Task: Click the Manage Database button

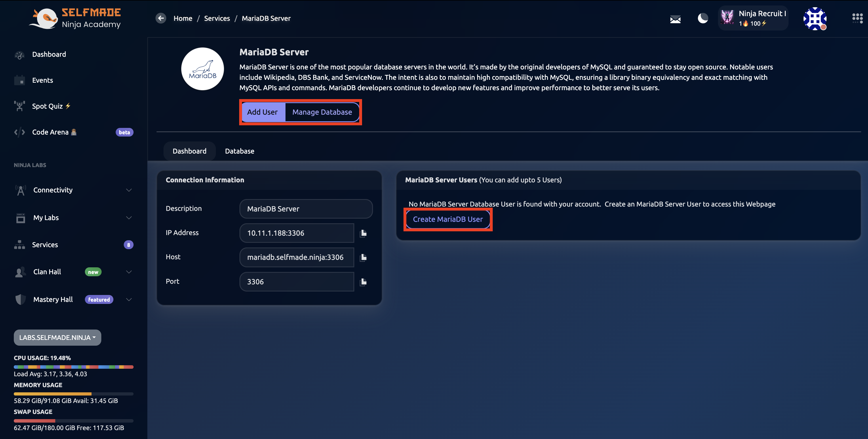Action: click(322, 112)
